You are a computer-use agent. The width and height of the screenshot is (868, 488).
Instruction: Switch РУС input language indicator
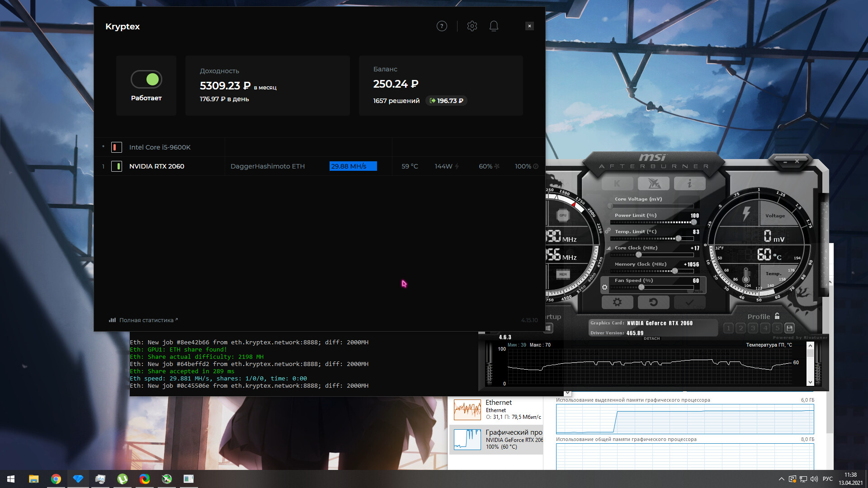828,479
